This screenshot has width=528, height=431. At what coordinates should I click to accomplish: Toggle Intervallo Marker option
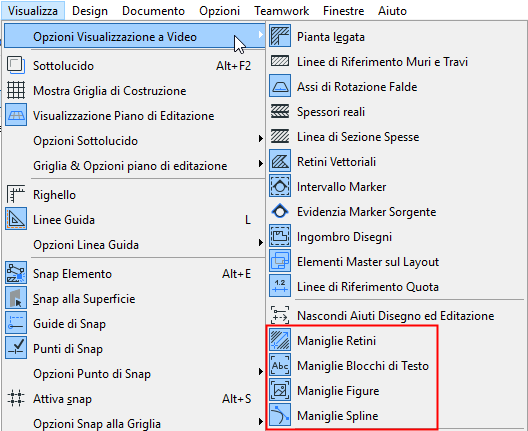click(396, 187)
